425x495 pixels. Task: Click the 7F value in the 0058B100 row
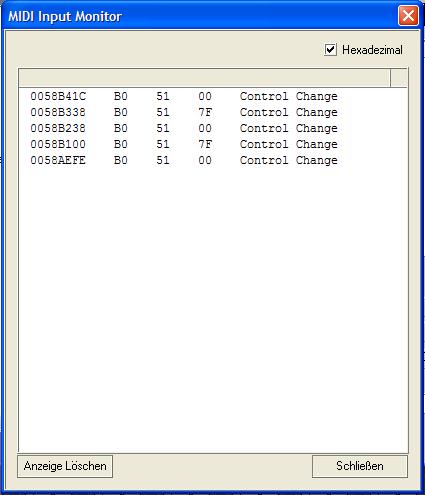tap(205, 144)
